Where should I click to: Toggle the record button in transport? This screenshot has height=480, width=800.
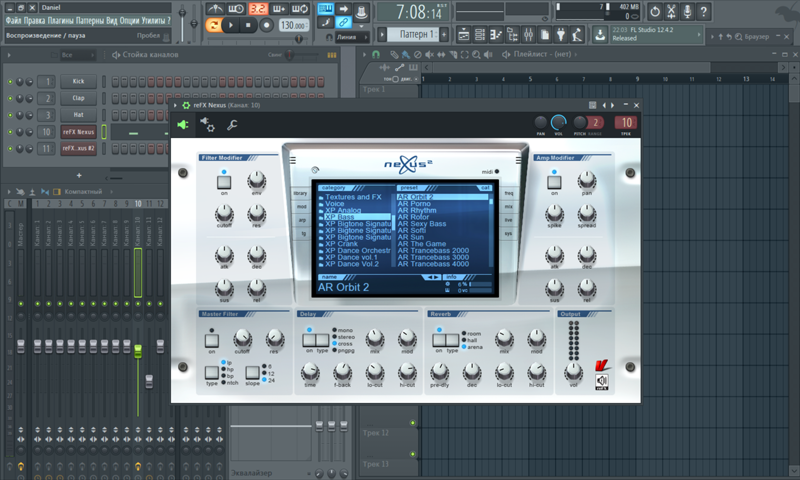pyautogui.click(x=266, y=25)
